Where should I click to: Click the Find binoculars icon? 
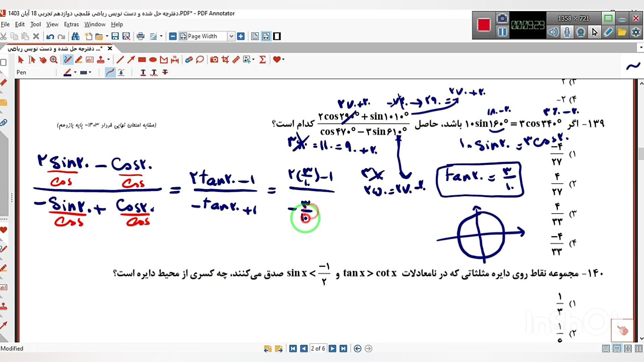[75, 36]
